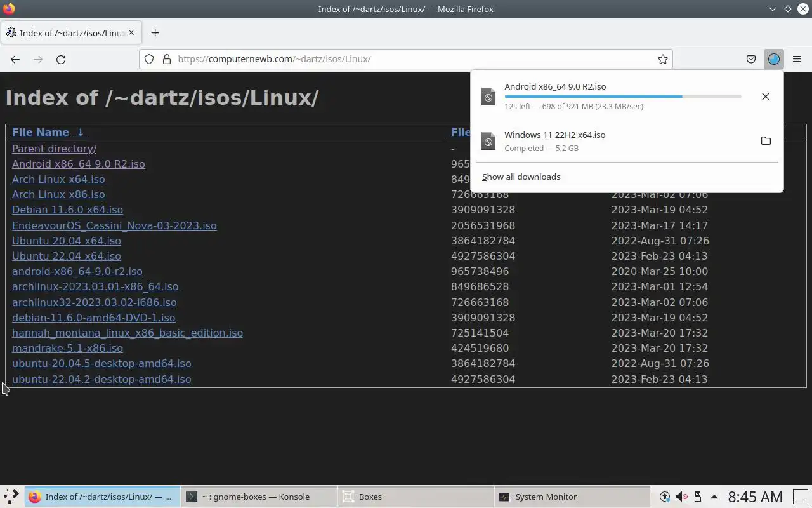Click the show desktop icon in the taskbar

point(801,497)
